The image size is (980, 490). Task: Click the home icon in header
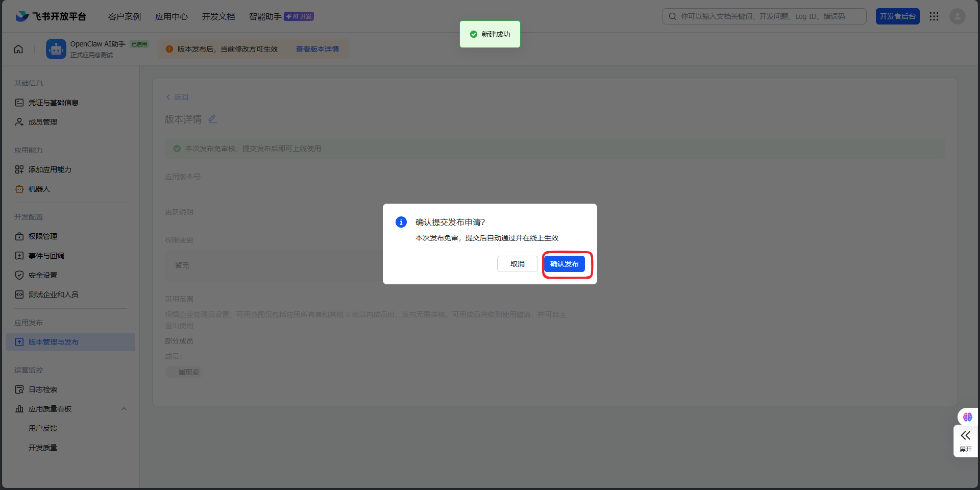coord(18,49)
